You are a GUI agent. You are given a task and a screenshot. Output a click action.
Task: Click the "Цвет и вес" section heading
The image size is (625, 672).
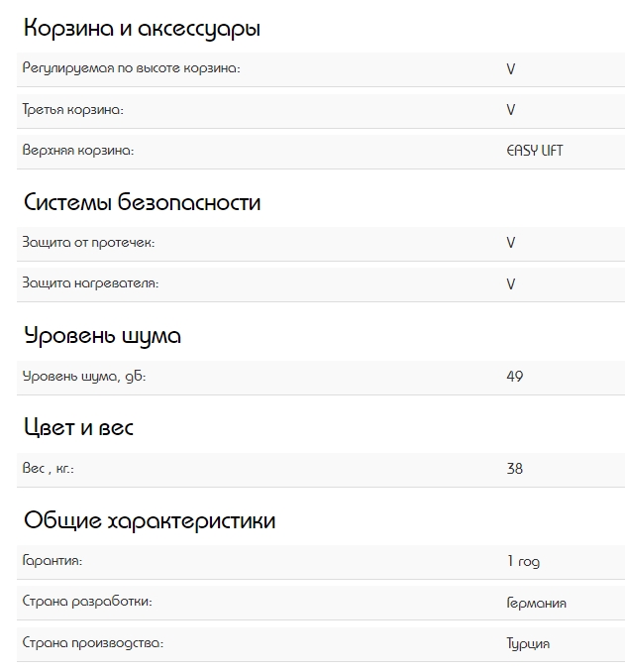pos(78,427)
